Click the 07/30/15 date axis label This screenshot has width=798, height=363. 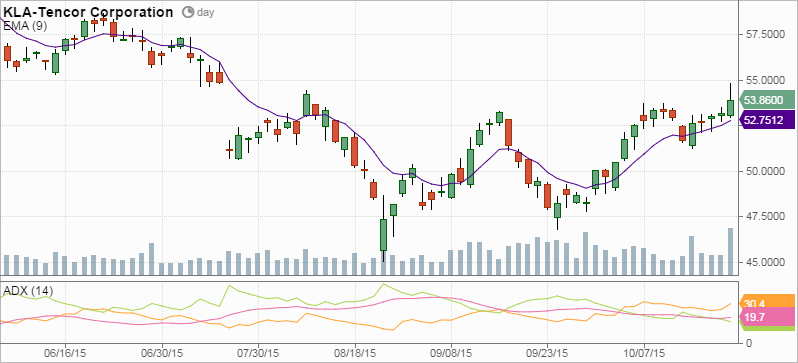pos(258,352)
